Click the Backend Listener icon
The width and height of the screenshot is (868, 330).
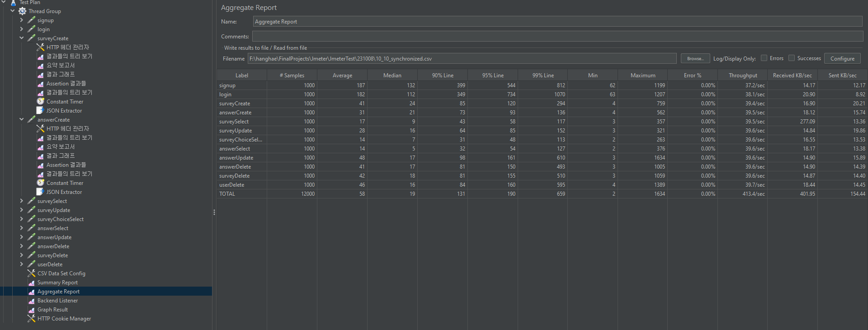pos(31,300)
